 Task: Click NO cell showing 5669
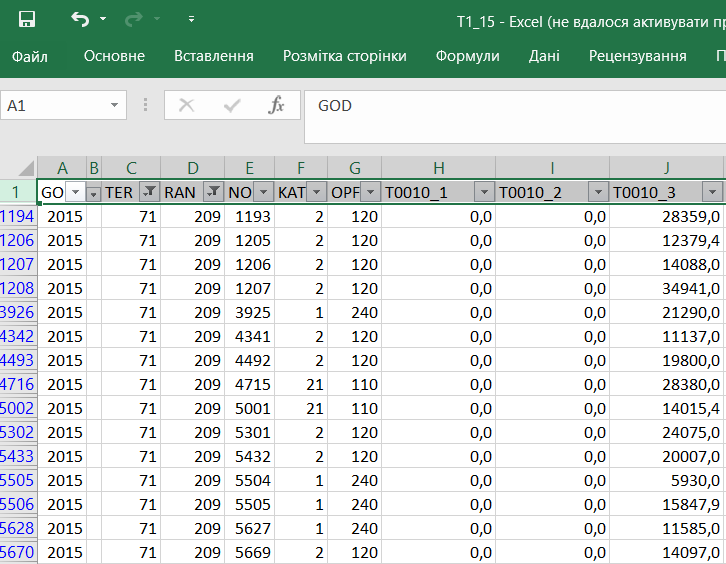point(250,552)
